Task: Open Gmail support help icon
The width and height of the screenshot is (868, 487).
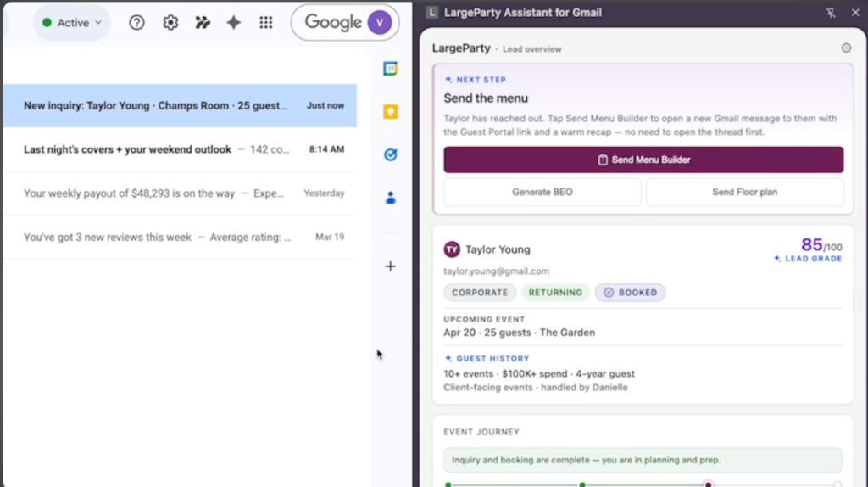Action: tap(136, 23)
